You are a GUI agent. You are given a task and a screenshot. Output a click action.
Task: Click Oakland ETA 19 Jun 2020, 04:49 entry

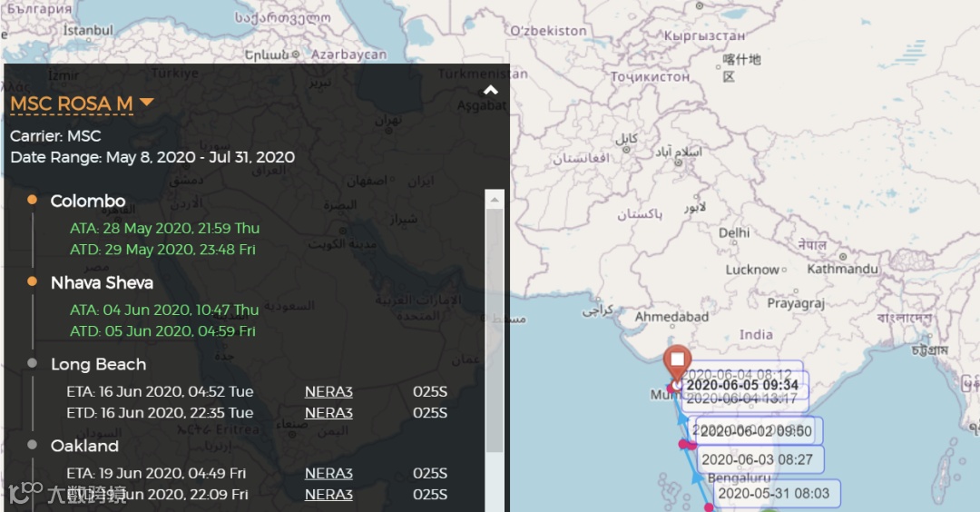[156, 473]
